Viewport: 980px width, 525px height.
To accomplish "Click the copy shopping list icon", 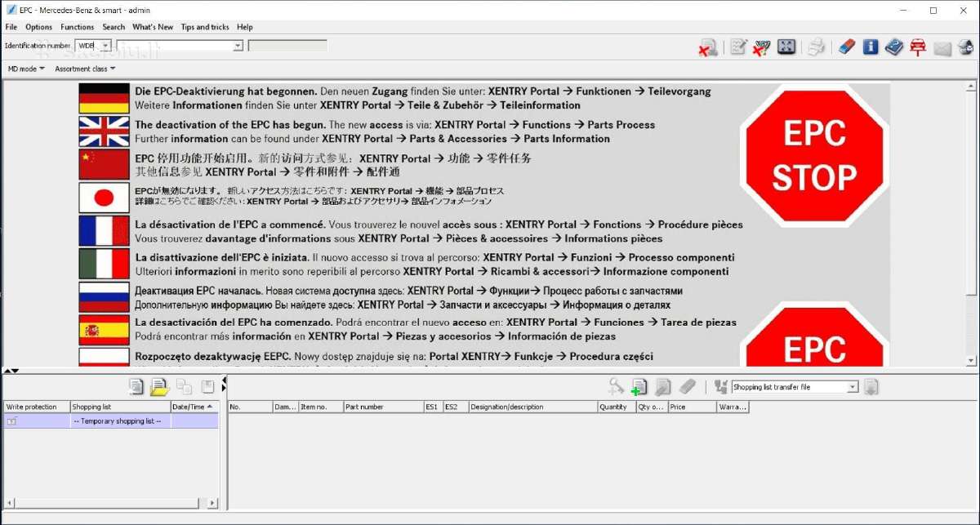I will (184, 387).
